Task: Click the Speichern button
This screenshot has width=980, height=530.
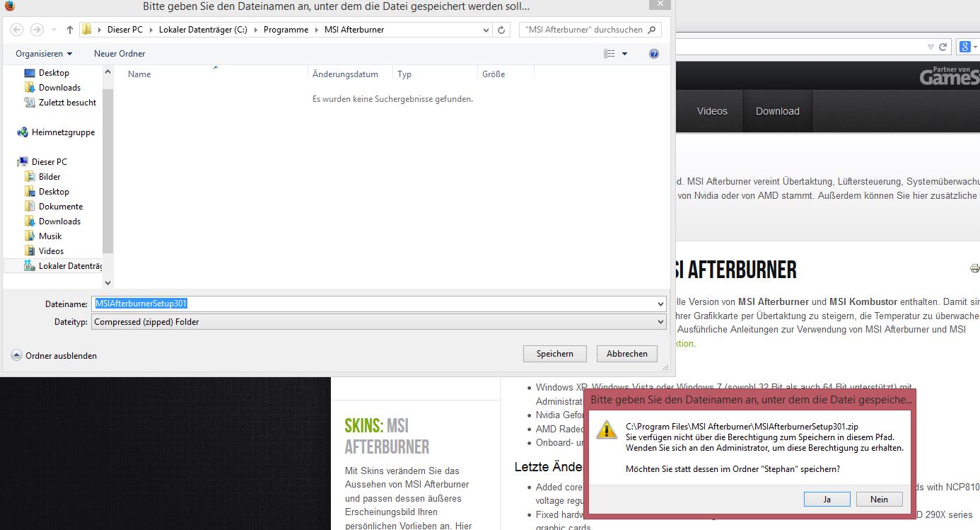Action: (x=555, y=354)
